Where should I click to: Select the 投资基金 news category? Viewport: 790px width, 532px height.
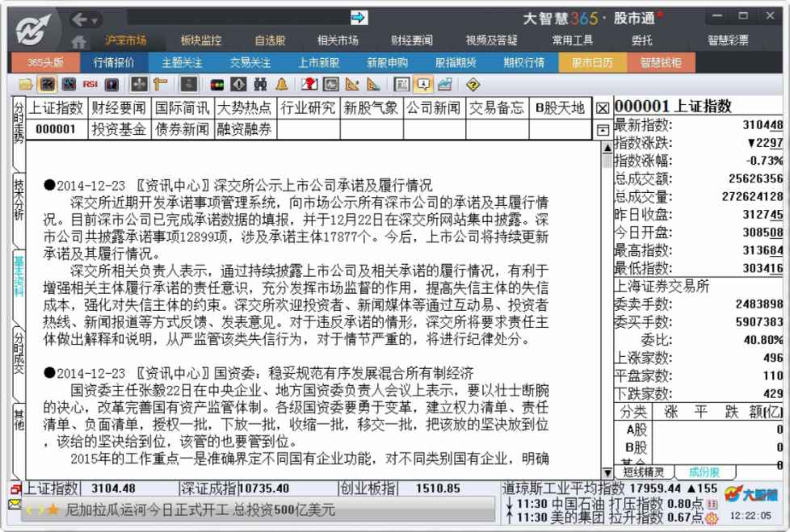119,129
